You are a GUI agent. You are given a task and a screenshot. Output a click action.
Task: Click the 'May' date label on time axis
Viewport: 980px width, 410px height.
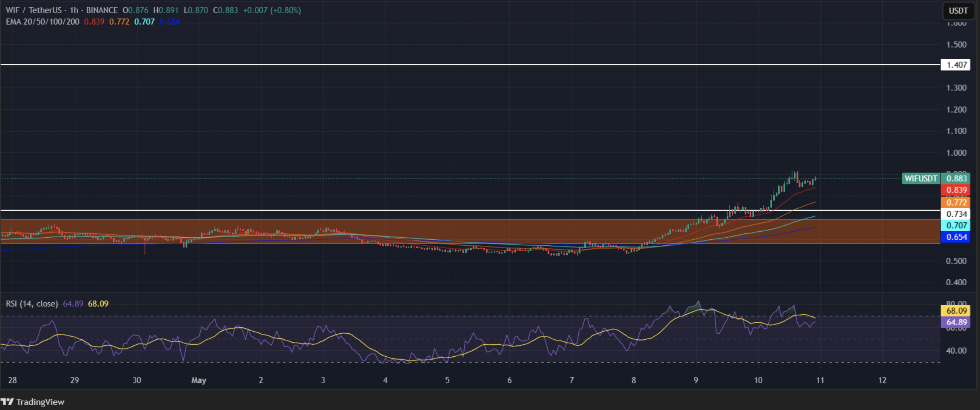199,380
